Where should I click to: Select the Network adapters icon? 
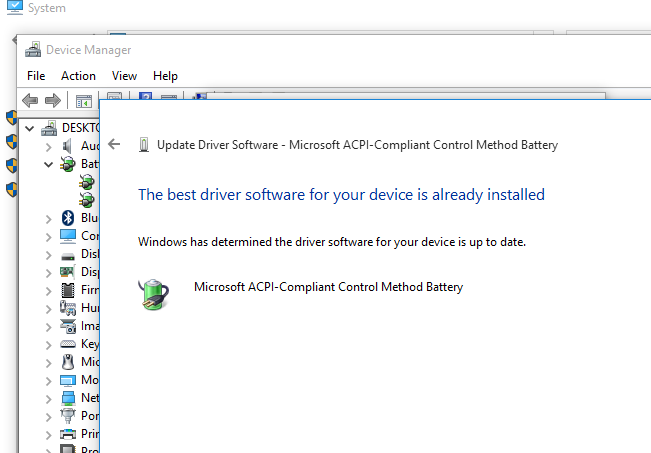tap(68, 398)
